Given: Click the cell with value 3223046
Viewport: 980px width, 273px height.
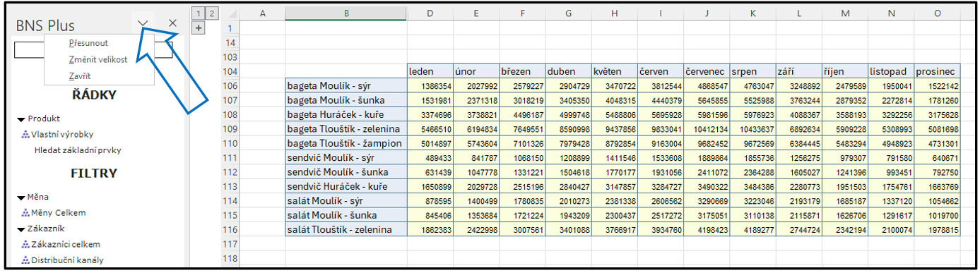Looking at the screenshot, I should click(x=753, y=201).
